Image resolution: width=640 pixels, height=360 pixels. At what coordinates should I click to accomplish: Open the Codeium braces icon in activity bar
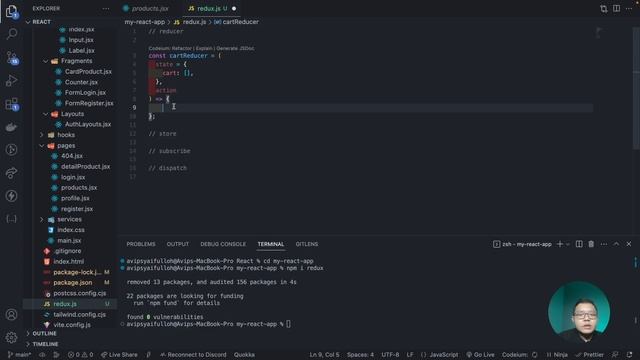11,219
